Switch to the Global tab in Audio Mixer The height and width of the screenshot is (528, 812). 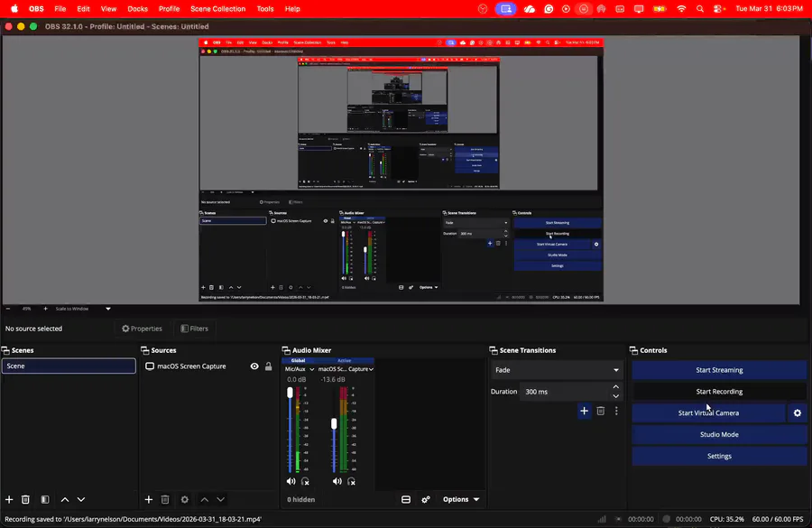tap(299, 361)
